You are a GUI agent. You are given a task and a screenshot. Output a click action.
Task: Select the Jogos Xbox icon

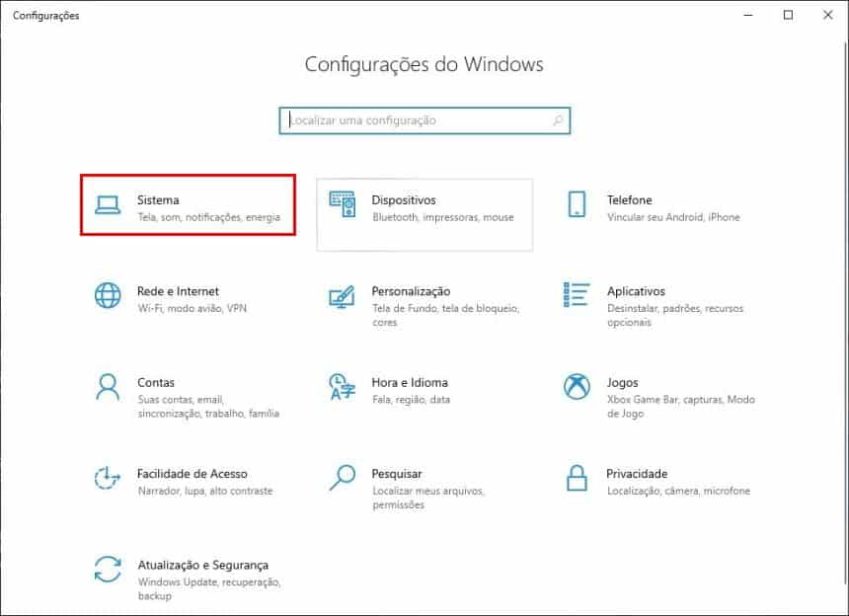tap(577, 387)
